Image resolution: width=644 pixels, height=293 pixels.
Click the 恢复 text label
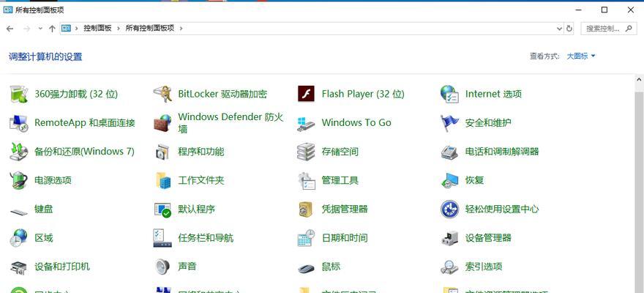pyautogui.click(x=474, y=180)
